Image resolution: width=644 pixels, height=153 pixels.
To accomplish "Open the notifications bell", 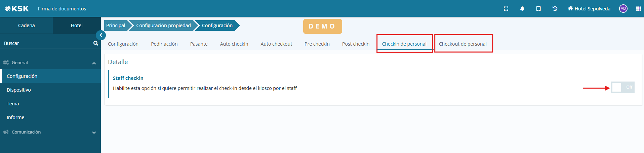I will [522, 9].
